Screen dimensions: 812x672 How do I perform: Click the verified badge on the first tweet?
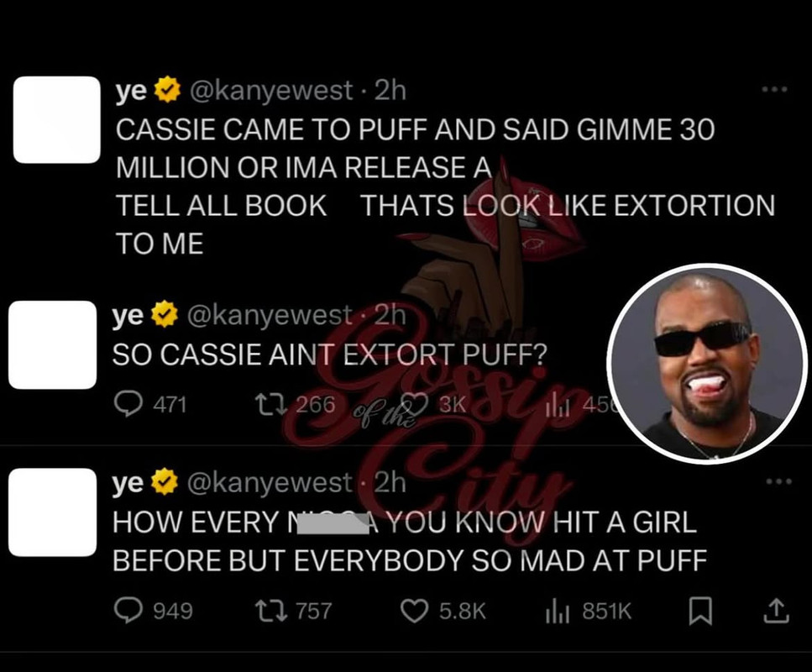(x=165, y=90)
